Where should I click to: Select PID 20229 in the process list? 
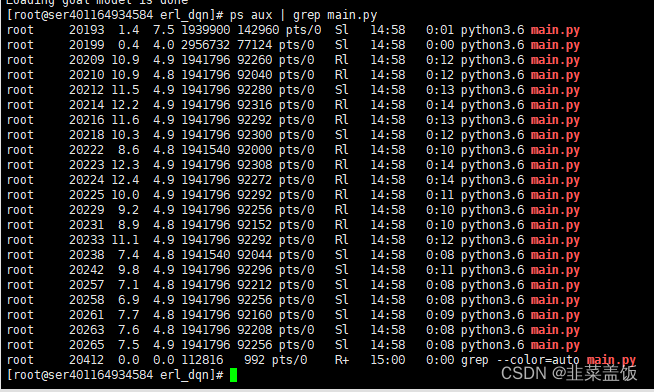point(86,210)
